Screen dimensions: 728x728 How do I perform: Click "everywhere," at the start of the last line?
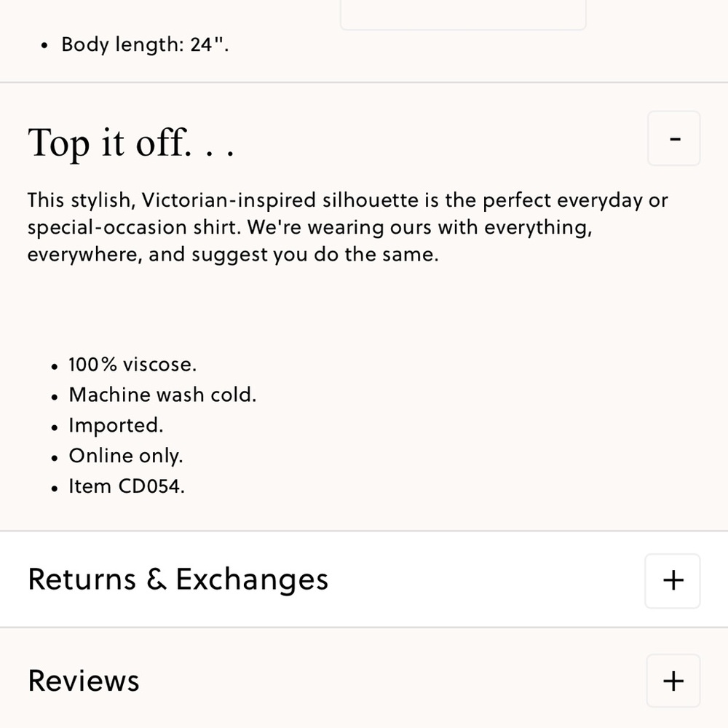point(85,255)
